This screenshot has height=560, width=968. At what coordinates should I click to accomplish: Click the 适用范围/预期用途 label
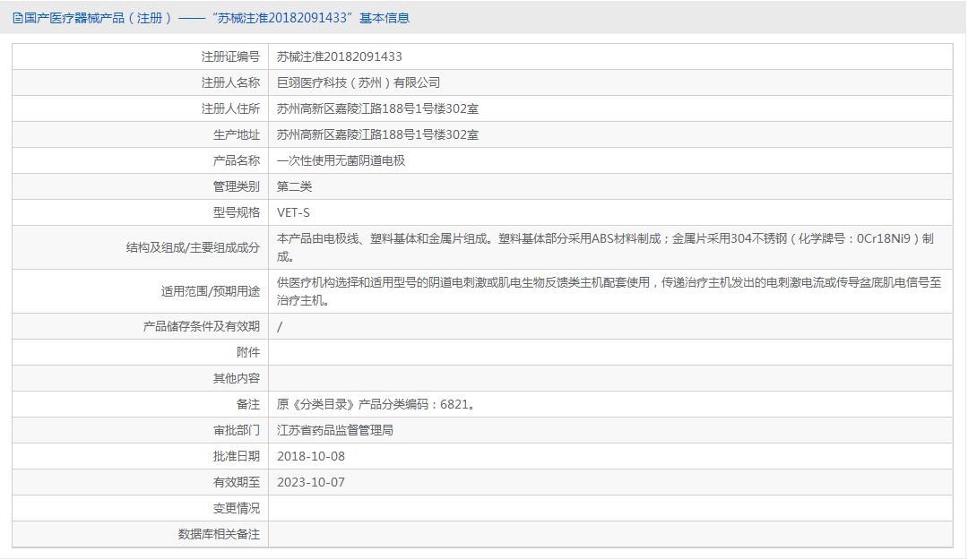point(211,291)
